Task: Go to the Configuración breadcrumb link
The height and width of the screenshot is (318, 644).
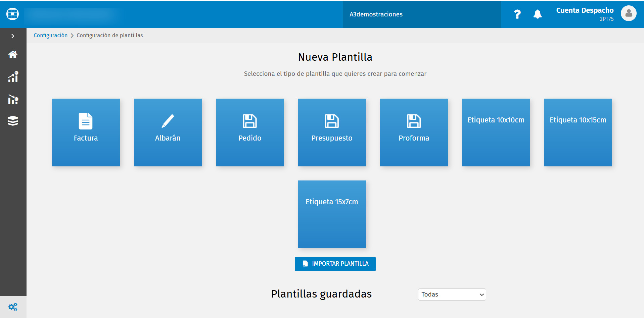Action: click(x=51, y=35)
